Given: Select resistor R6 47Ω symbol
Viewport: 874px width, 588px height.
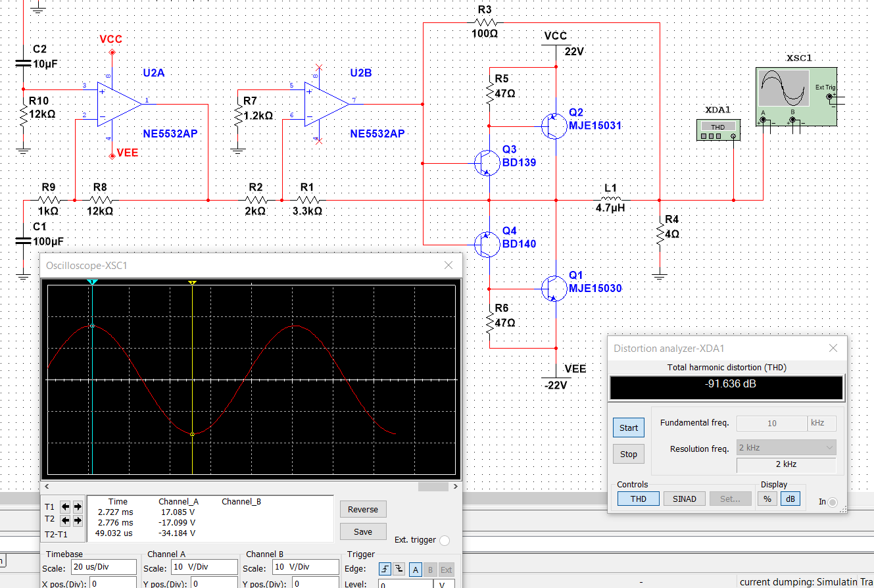Looking at the screenshot, I should [x=490, y=322].
